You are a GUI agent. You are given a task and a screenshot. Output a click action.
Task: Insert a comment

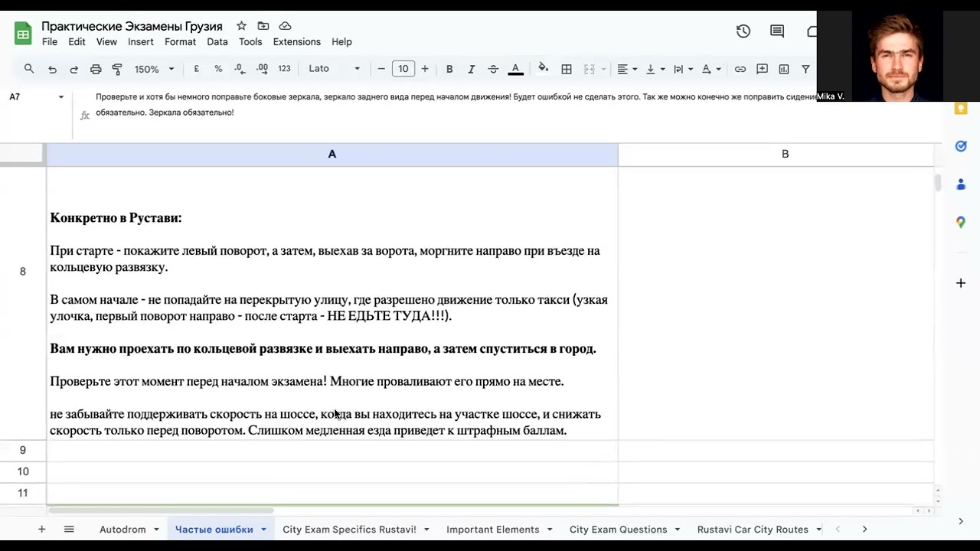coord(762,69)
